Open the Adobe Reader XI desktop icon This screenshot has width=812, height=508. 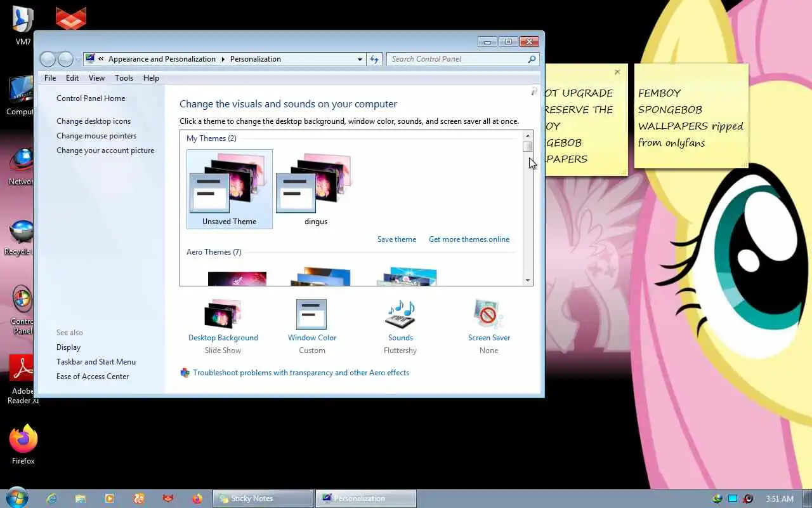(22, 379)
